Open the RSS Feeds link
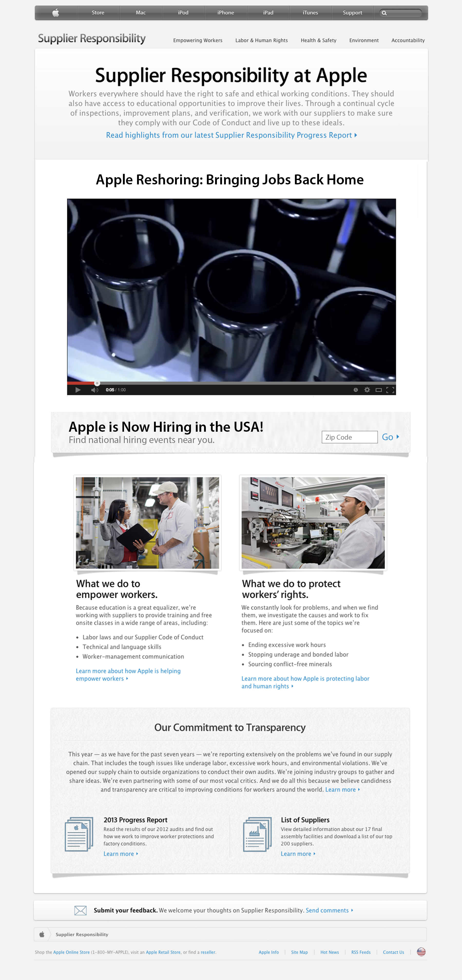This screenshot has height=980, width=462. pos(361,952)
